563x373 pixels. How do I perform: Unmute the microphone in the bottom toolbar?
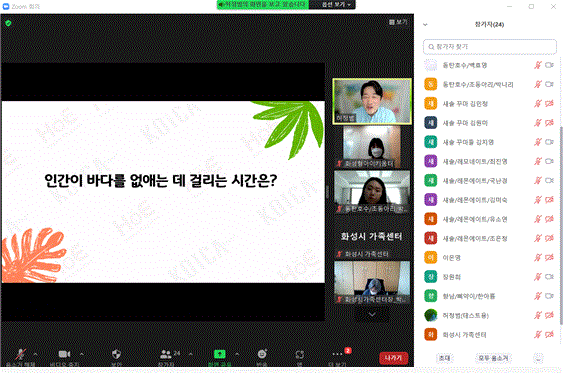(x=20, y=354)
